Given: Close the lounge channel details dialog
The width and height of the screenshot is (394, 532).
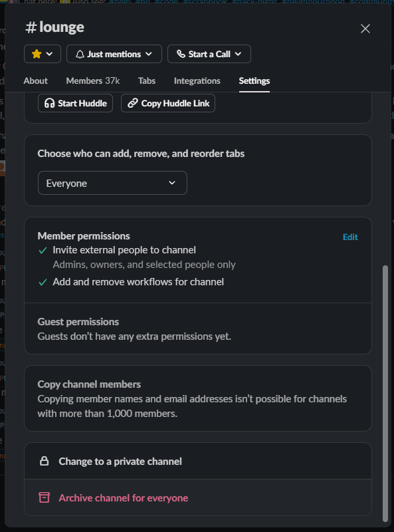Looking at the screenshot, I should [x=365, y=29].
